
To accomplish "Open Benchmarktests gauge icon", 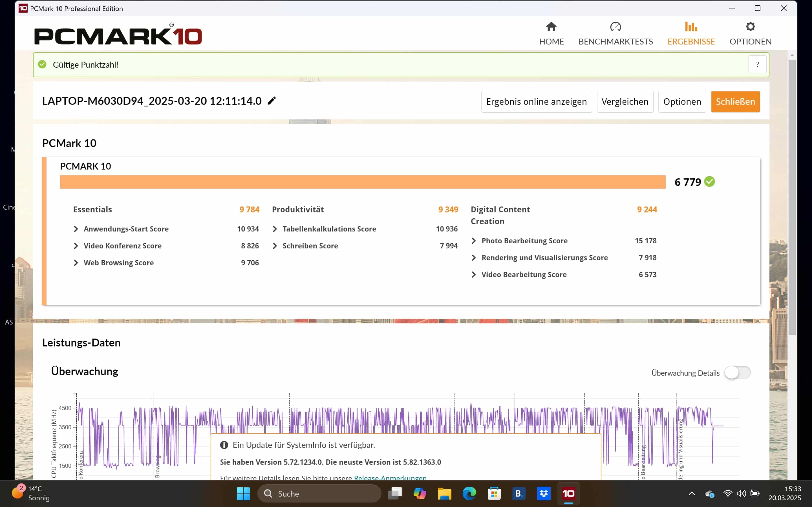I will coord(615,27).
